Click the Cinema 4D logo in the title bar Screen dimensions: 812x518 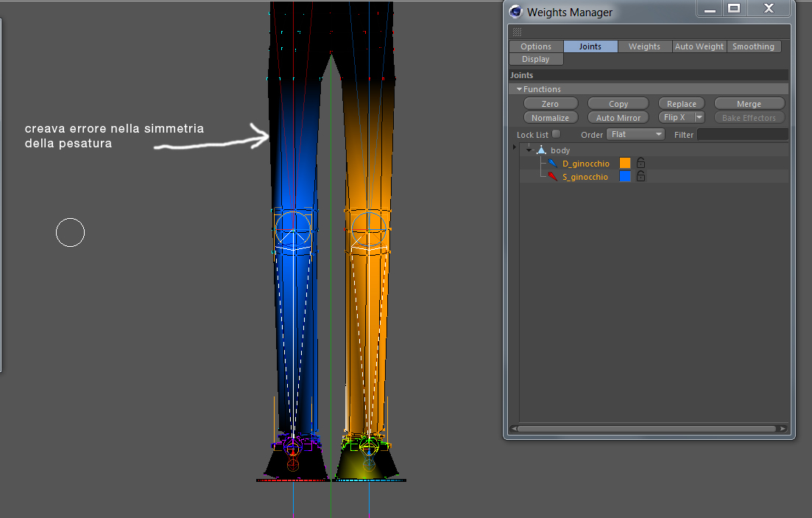[x=515, y=11]
